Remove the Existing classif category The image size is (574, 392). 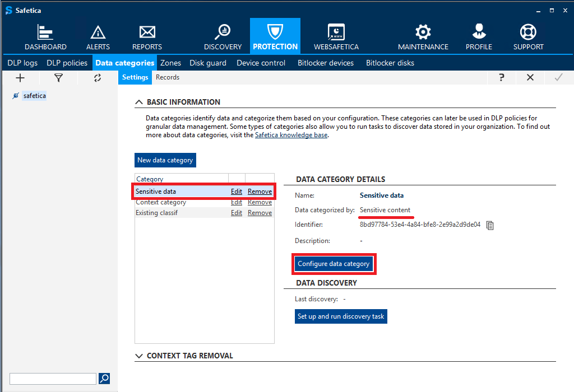(x=260, y=213)
